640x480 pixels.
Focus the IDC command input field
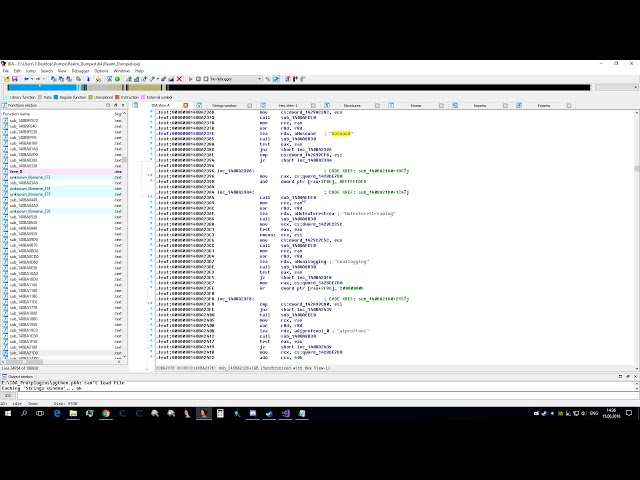pyautogui.click(x=328, y=395)
